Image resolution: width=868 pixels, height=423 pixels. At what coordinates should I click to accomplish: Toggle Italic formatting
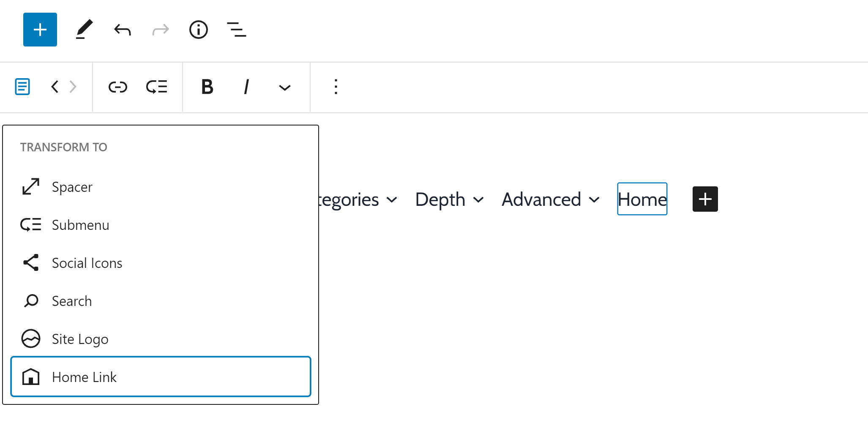(x=246, y=87)
